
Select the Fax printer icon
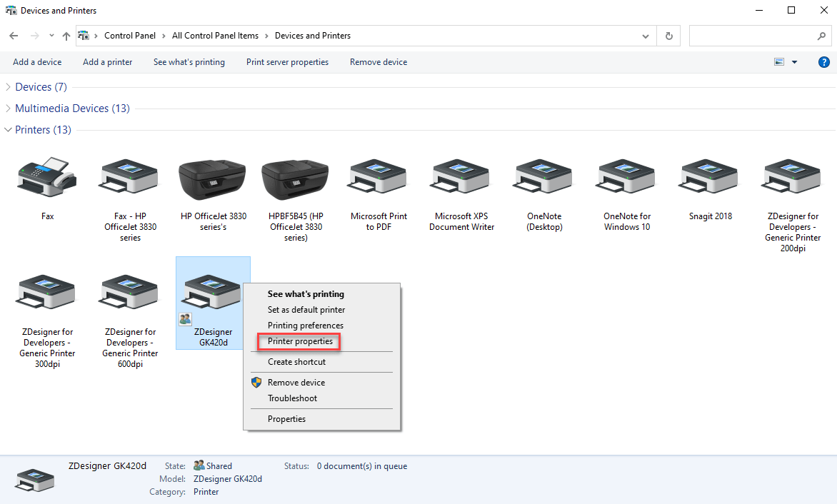(x=47, y=178)
